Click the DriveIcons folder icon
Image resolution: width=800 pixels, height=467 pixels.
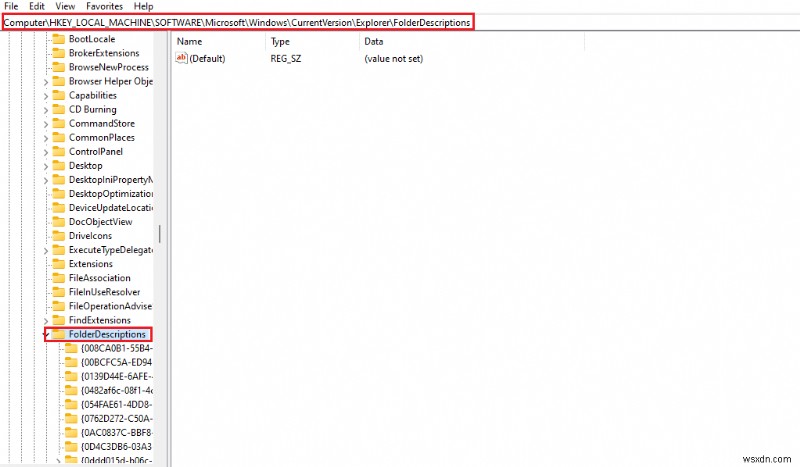pos(59,236)
